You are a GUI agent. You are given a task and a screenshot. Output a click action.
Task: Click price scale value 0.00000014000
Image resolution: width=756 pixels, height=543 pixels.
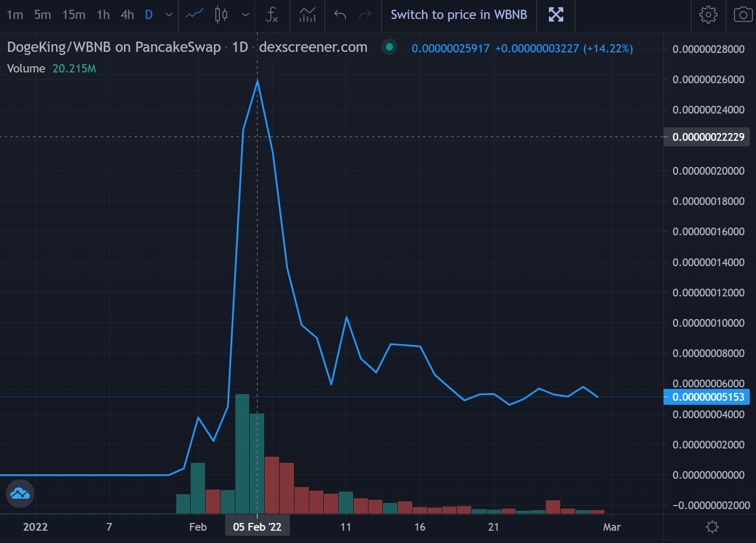point(708,263)
